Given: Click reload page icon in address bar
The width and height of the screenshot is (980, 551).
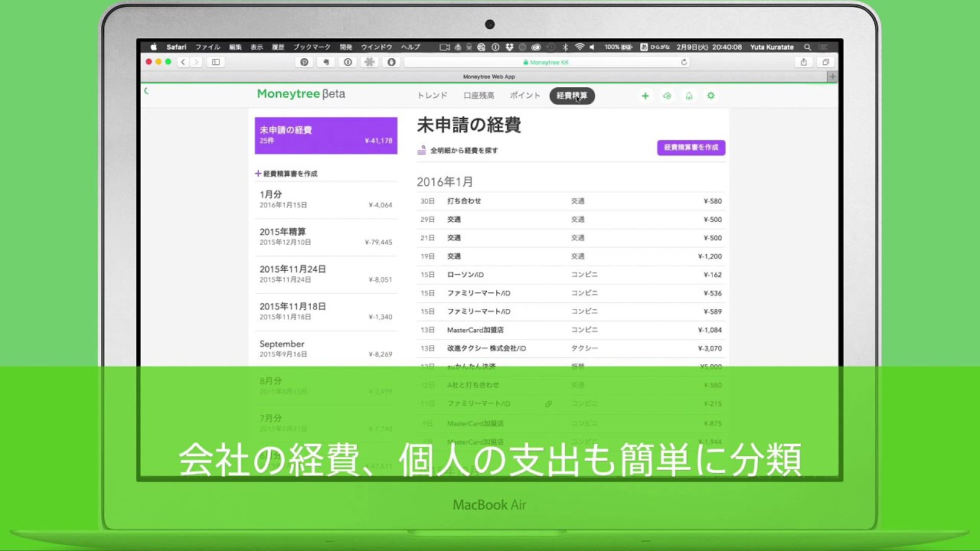Looking at the screenshot, I should click(x=684, y=62).
